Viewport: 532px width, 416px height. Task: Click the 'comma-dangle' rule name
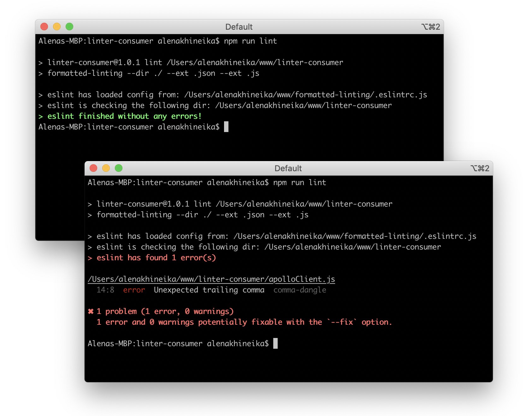click(300, 290)
